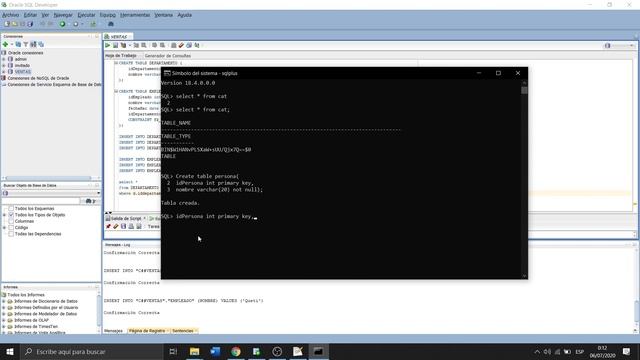Select the Mensajes tab at bottom

pyautogui.click(x=113, y=331)
